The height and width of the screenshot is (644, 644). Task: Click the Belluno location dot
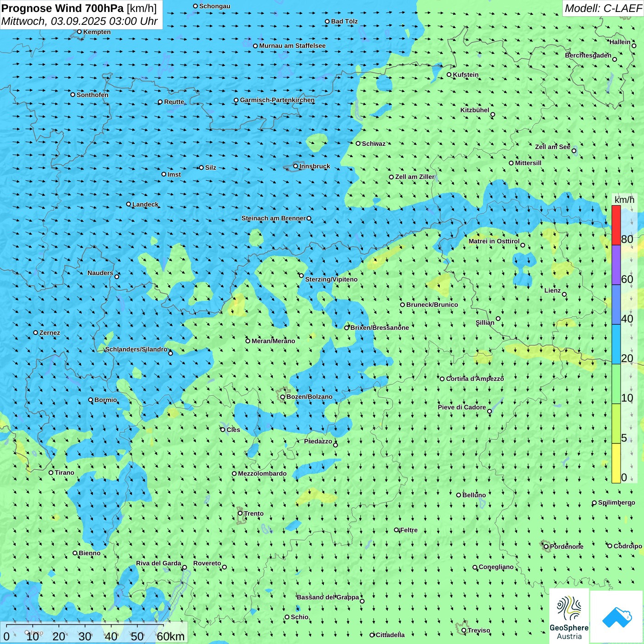pos(458,495)
